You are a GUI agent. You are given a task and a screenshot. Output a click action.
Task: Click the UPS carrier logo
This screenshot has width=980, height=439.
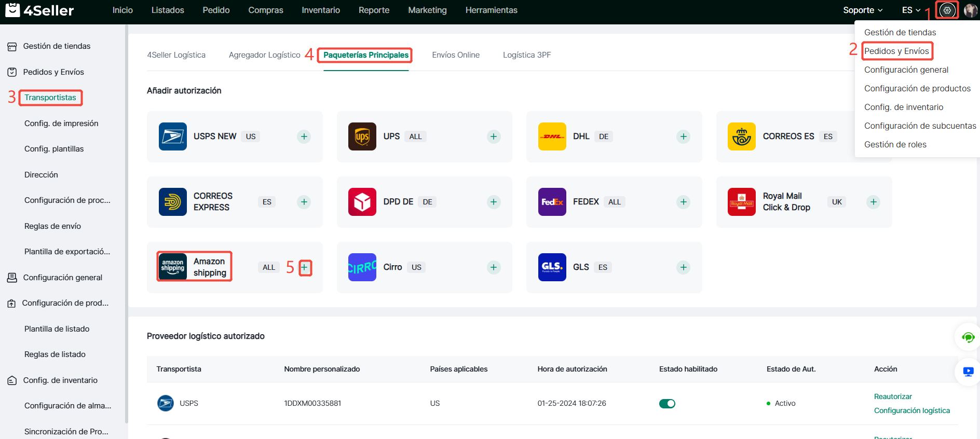tap(362, 136)
